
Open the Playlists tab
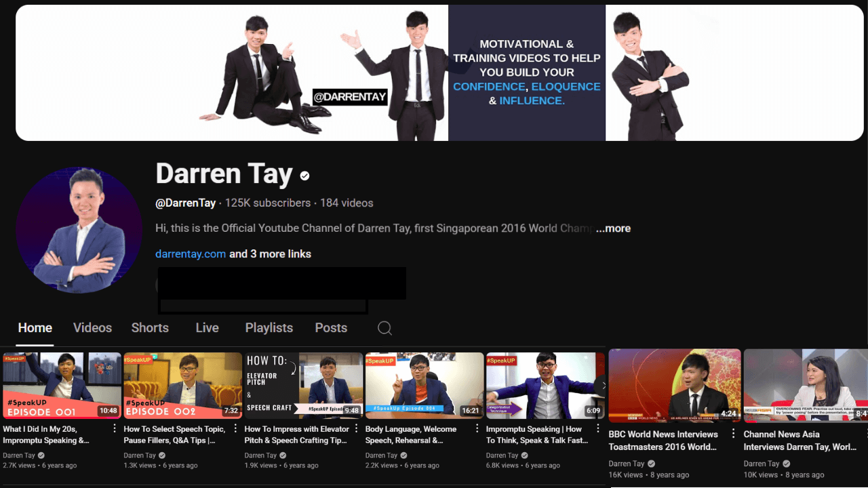click(x=269, y=328)
